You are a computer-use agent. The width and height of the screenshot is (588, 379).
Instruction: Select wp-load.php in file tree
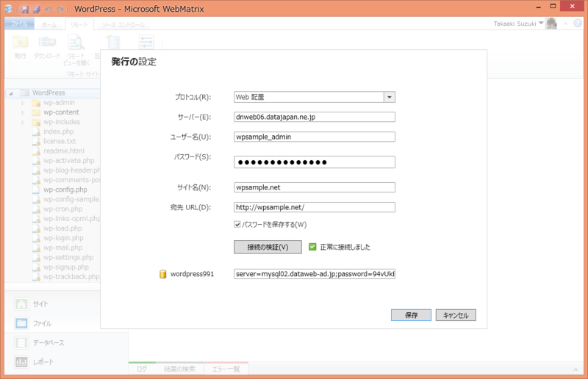(62, 228)
